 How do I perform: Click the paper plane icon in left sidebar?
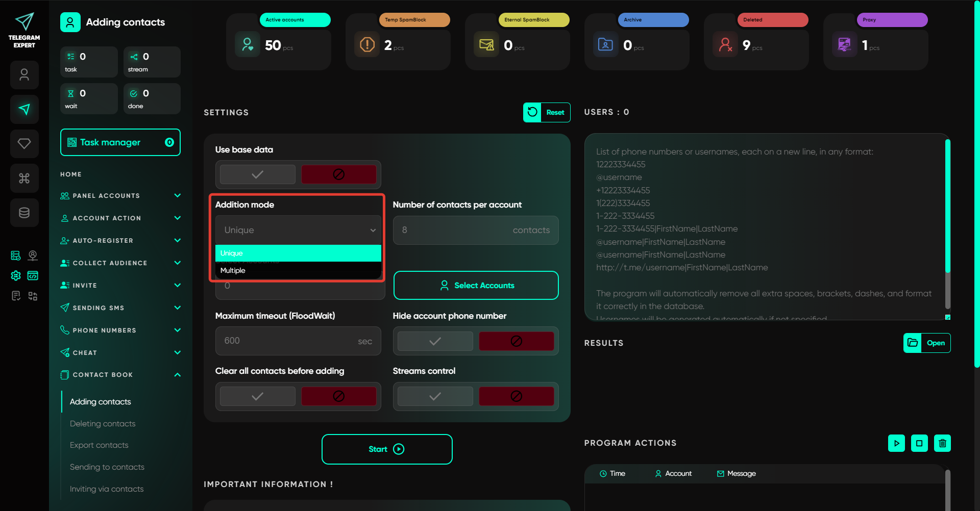point(24,109)
